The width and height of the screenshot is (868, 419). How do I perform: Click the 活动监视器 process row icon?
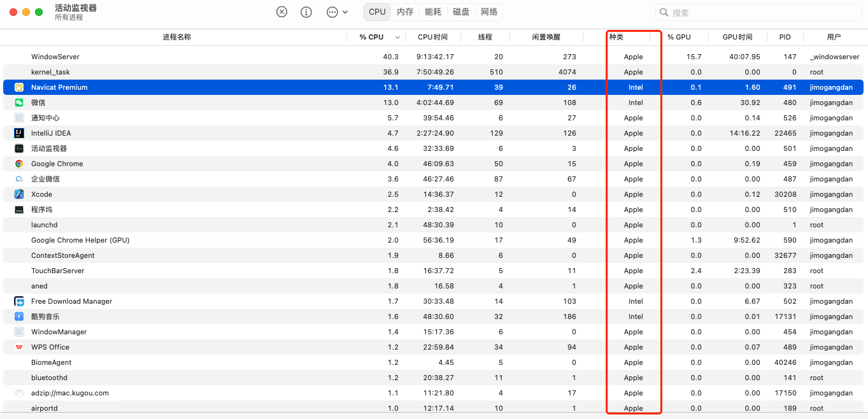(19, 148)
